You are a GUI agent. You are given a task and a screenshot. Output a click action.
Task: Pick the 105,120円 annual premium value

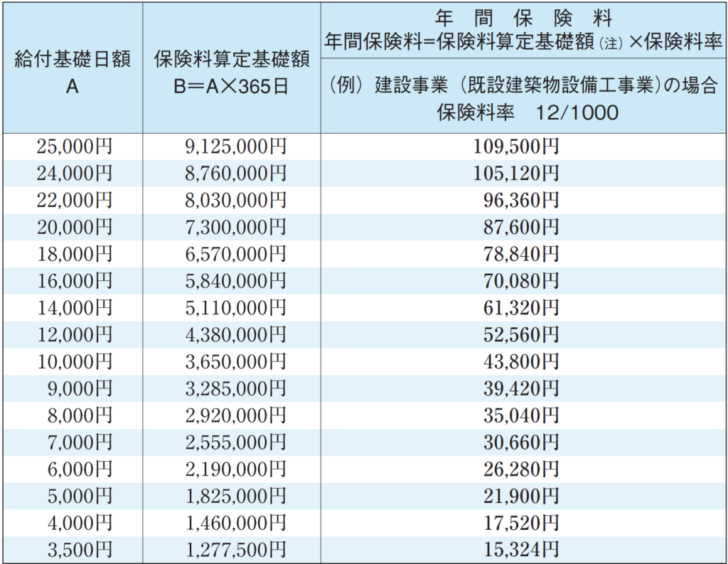pyautogui.click(x=516, y=174)
